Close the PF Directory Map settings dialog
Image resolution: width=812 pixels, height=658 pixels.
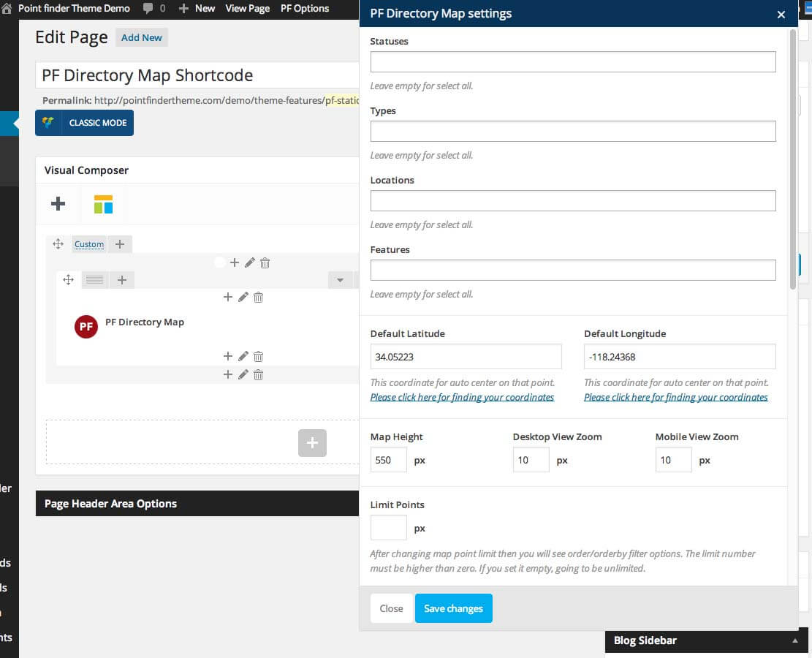[x=781, y=15]
